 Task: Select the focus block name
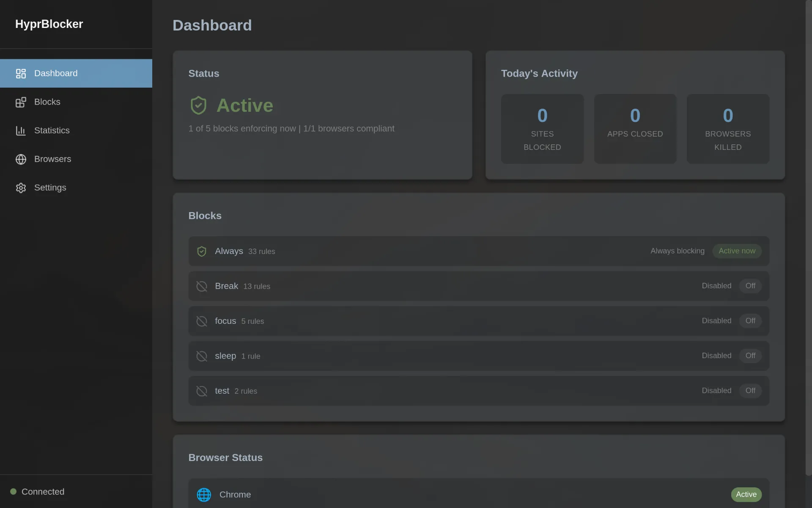pos(225,321)
